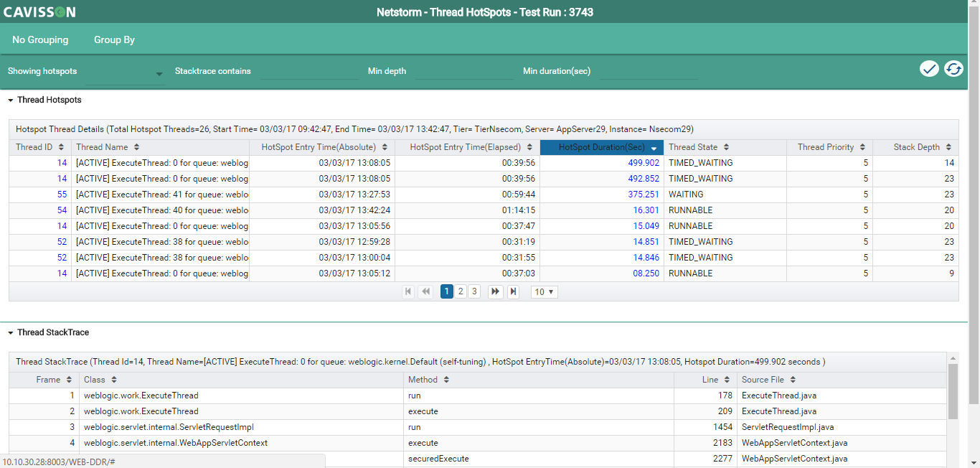Open hotspot duration 492.852 link
The width and height of the screenshot is (980, 468).
pyautogui.click(x=644, y=179)
